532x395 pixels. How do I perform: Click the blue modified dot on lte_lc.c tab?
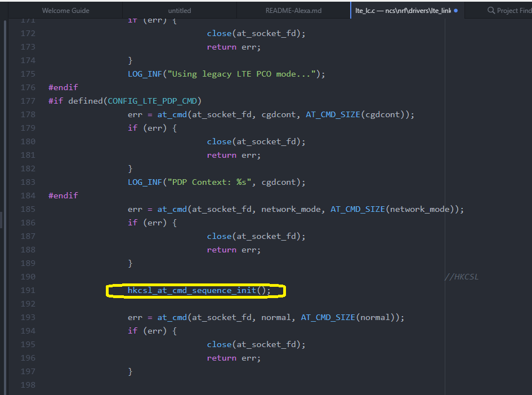(x=455, y=11)
